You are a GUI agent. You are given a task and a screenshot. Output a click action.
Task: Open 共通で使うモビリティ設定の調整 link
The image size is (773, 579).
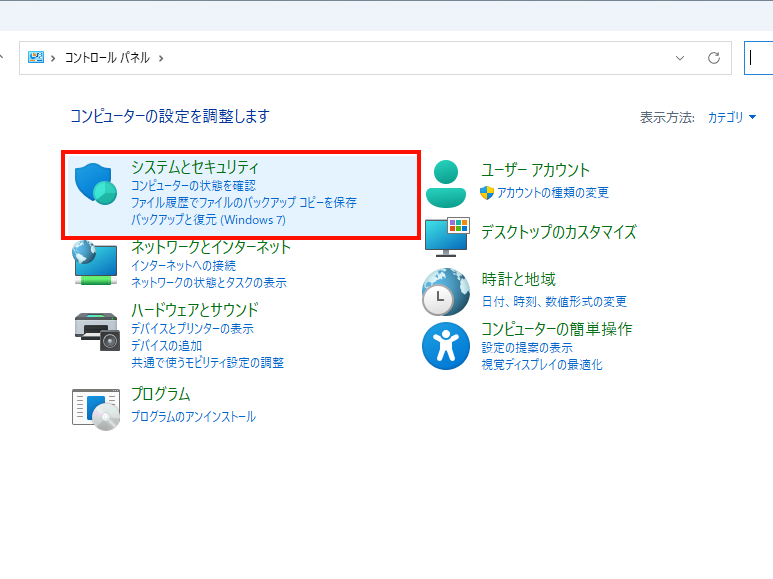(208, 363)
